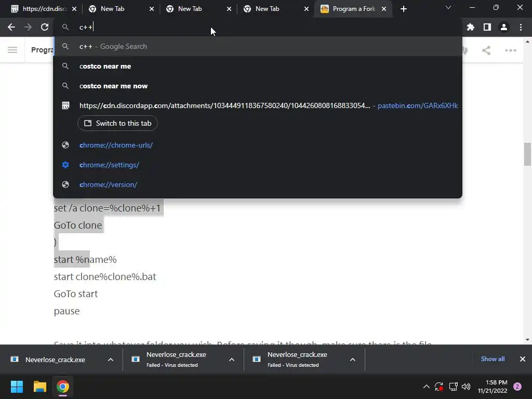The image size is (532, 399).
Task: Show hidden system tray icons
Action: (427, 387)
